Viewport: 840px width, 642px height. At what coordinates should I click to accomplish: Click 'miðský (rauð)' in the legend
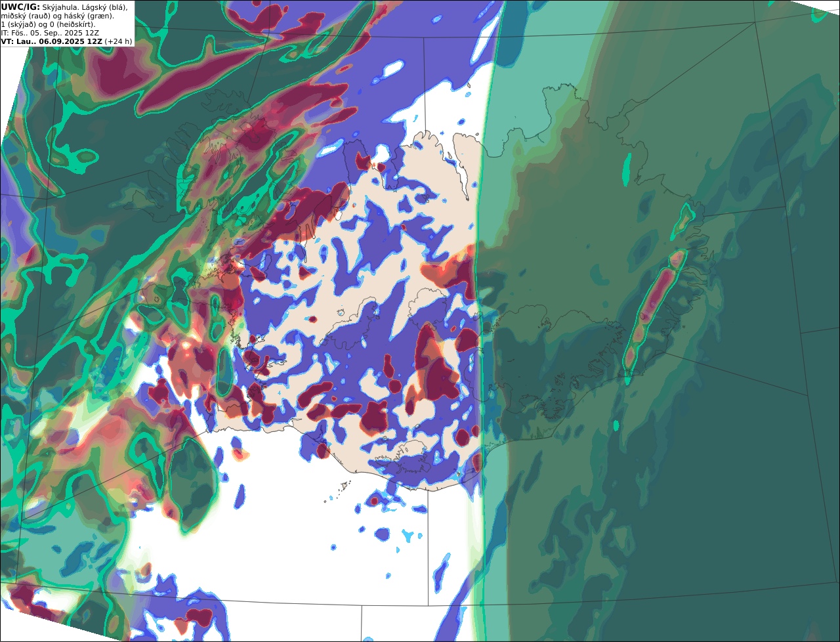point(26,16)
